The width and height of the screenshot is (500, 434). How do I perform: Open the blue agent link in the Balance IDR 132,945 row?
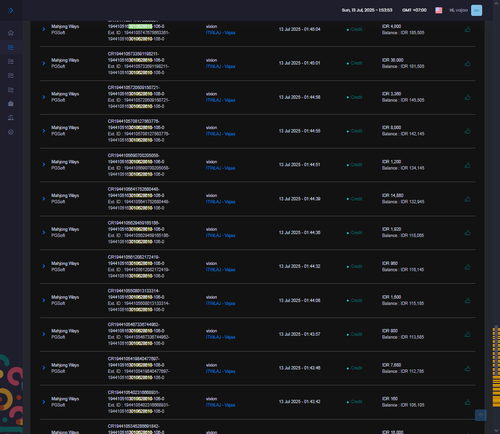pos(220,202)
